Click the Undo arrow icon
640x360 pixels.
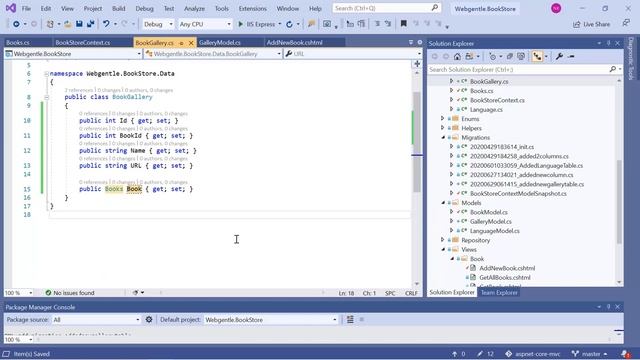[106, 24]
